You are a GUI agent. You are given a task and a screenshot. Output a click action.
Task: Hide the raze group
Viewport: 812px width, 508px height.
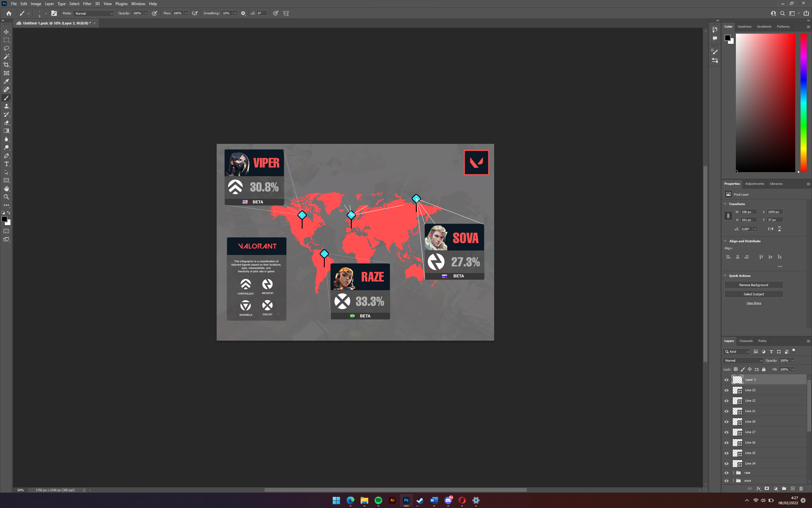(726, 473)
